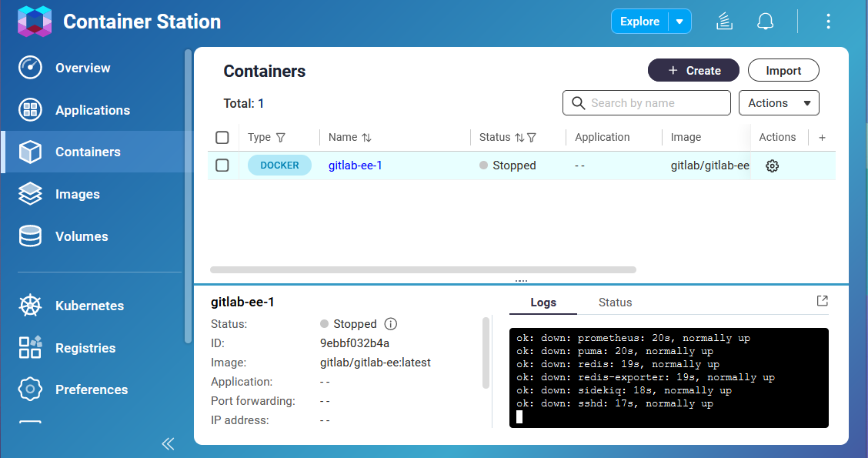Check the select-all containers checkbox
The width and height of the screenshot is (868, 458).
click(222, 137)
